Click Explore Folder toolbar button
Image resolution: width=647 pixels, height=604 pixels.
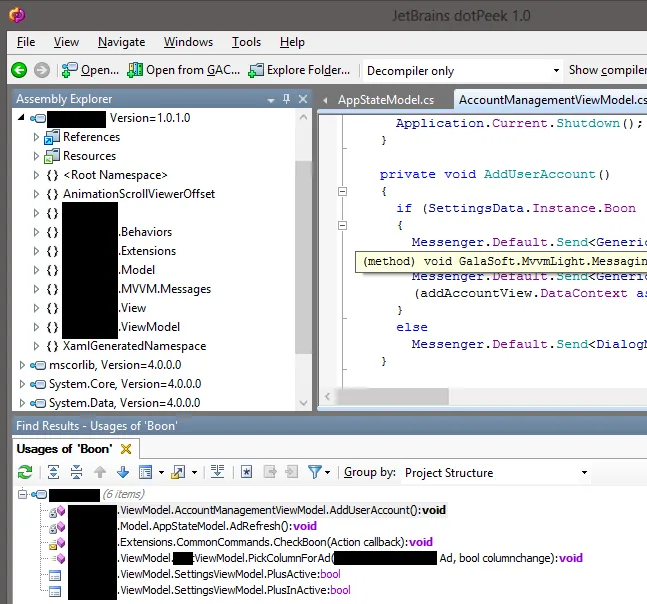(x=300, y=70)
